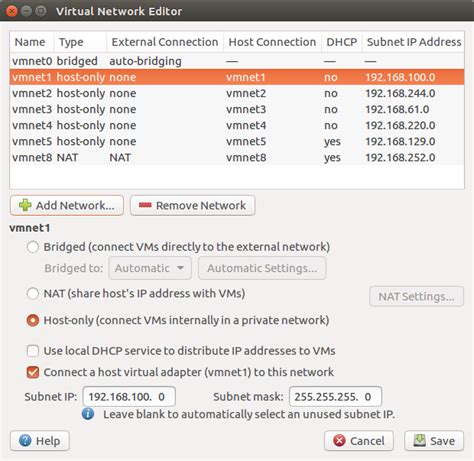Click the blue info icon near subnet hint

88,414
